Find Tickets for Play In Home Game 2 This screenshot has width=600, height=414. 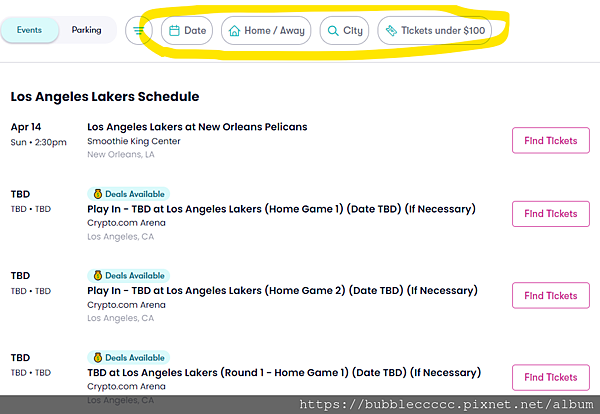551,295
